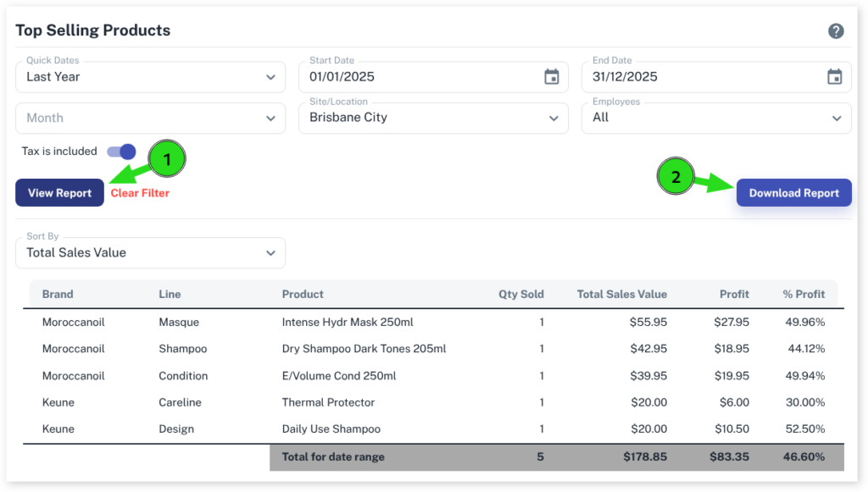This screenshot has width=868, height=492.
Task: Select the Thermal Protector product row
Action: tap(328, 402)
